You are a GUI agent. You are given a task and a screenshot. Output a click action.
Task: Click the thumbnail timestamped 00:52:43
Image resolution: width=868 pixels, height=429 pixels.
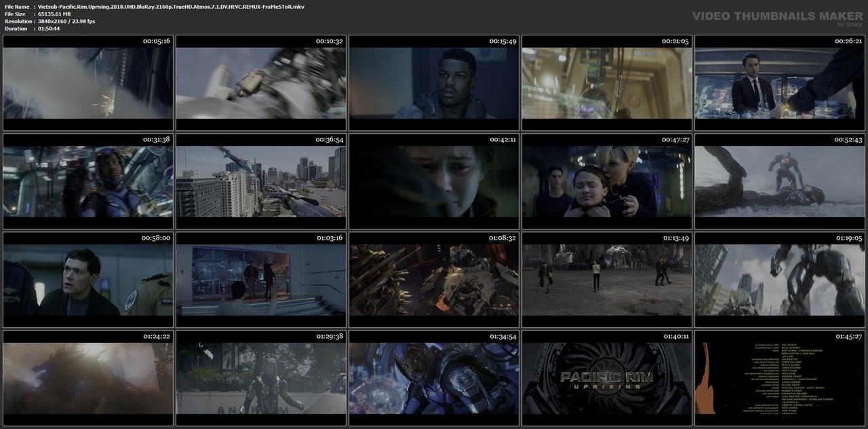tap(780, 180)
